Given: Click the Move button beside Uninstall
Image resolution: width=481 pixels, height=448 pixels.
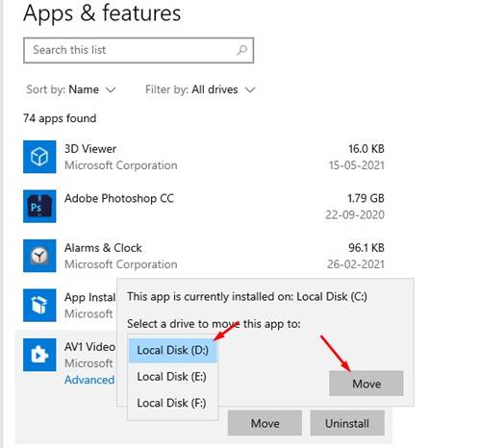Looking at the screenshot, I should [x=265, y=423].
